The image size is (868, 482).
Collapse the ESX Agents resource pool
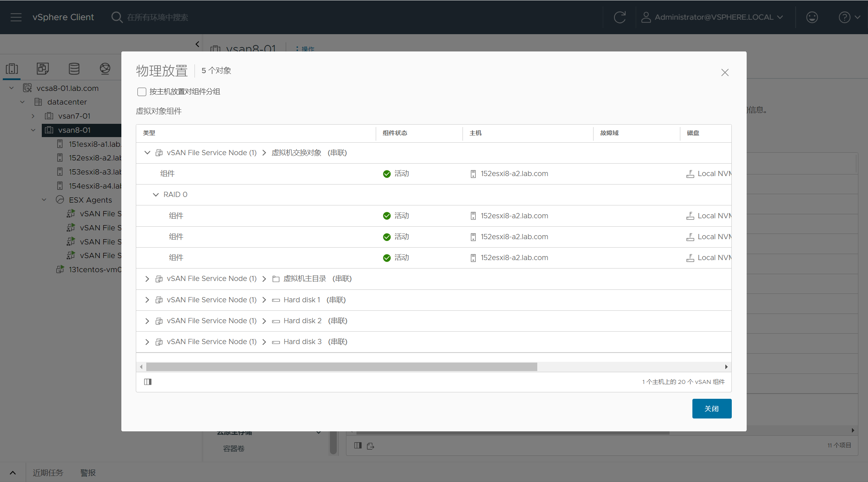point(44,200)
